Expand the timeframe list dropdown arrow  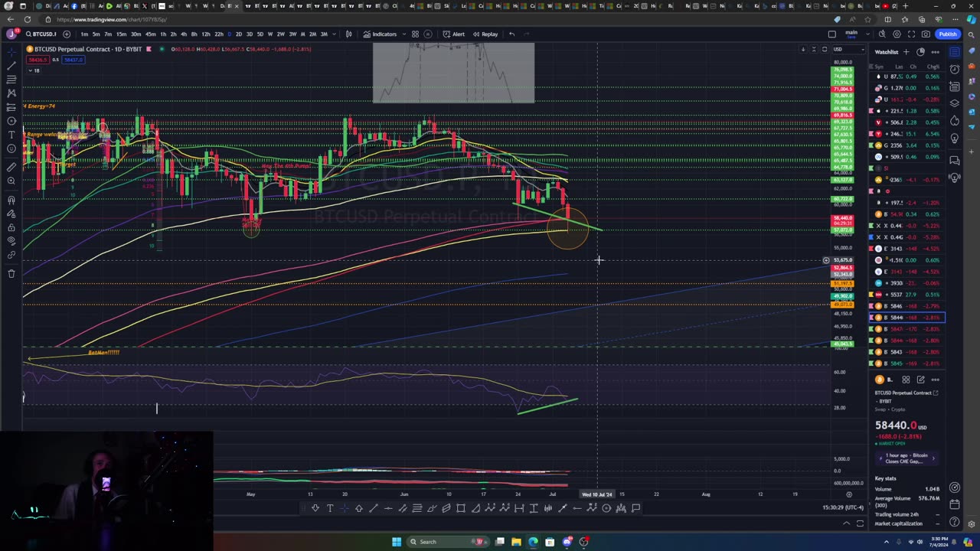tap(334, 34)
